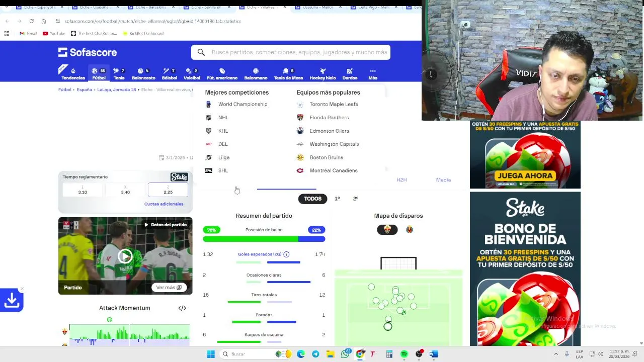Select the Tenis de Mesa sport icon
Viewport: 644px width, 362px height.
tap(288, 74)
